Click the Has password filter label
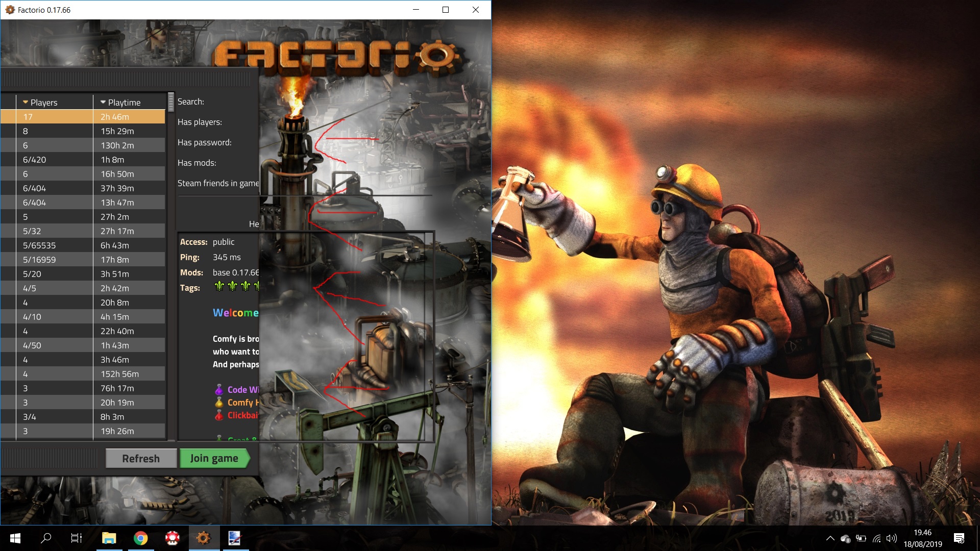 (x=205, y=142)
